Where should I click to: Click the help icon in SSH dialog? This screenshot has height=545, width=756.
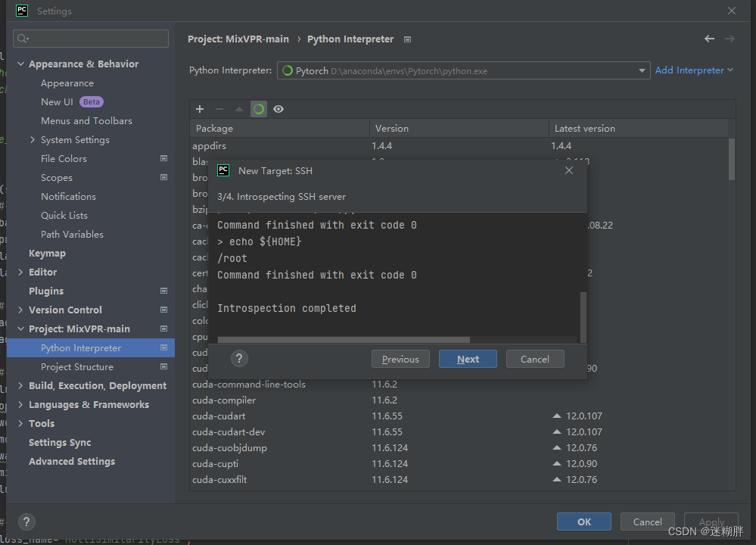coord(239,358)
